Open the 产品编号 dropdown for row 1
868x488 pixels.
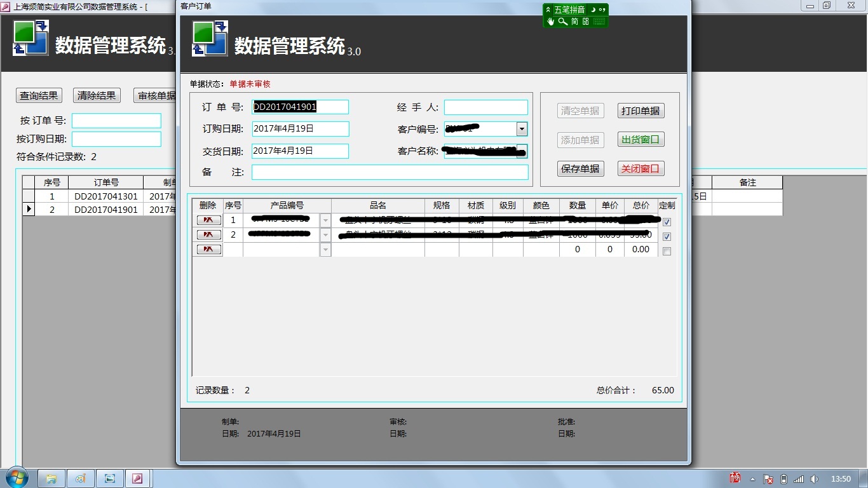[325, 220]
